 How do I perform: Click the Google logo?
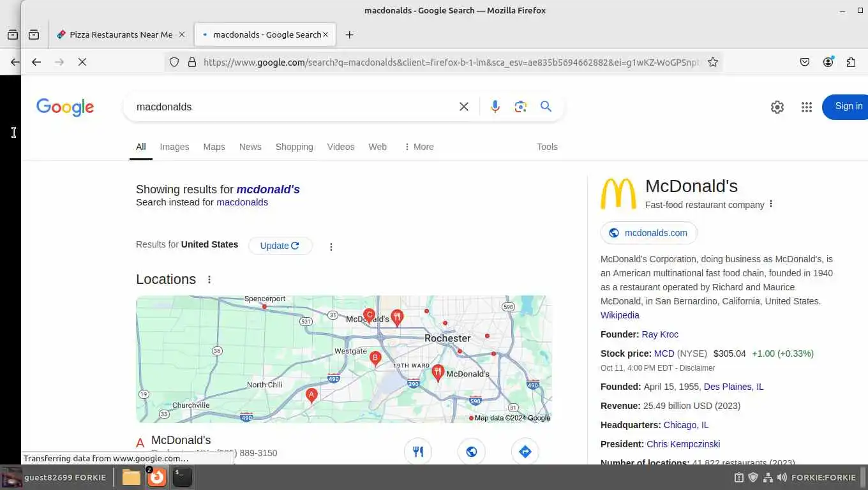tap(65, 107)
